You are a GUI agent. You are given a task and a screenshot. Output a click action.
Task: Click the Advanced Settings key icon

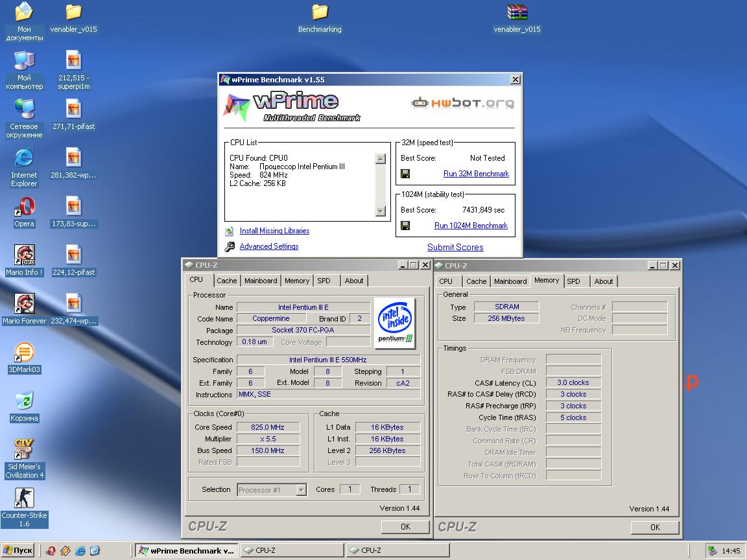point(230,246)
